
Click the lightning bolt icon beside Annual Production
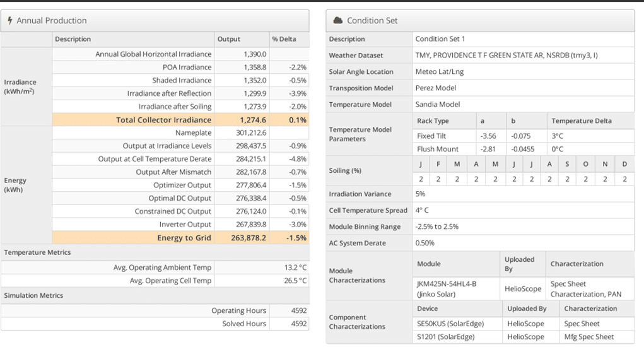9,21
